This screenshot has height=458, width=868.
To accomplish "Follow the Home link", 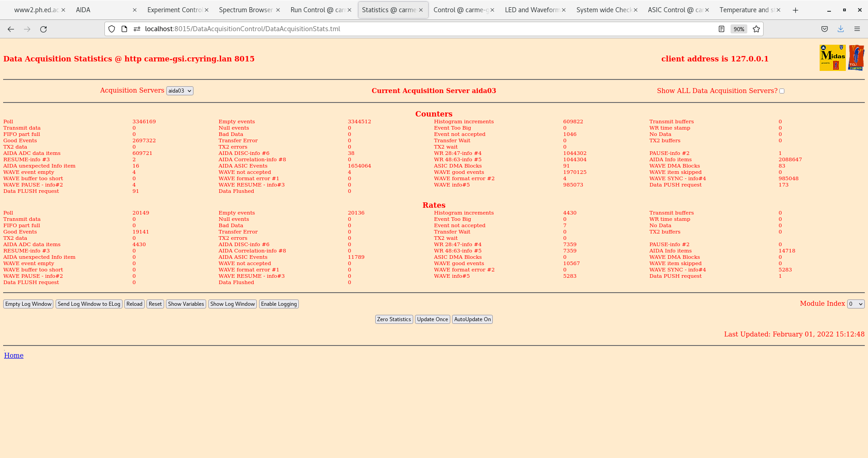I will coord(14,355).
